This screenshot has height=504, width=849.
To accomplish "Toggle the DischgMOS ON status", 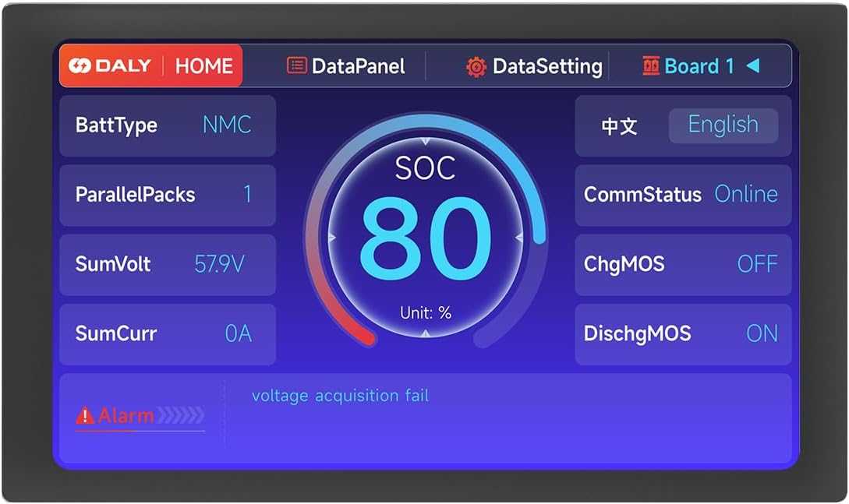I will [762, 333].
